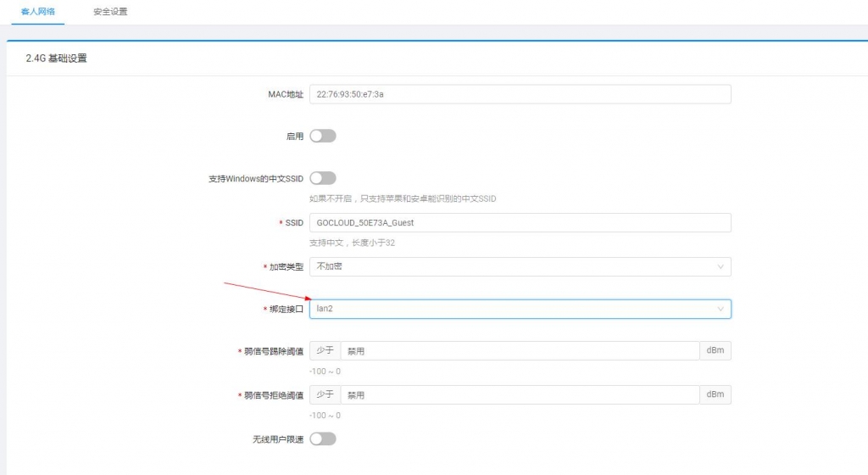Click 少于 prefix of 弱信号踢除阈值
868x475 pixels.
click(x=325, y=351)
